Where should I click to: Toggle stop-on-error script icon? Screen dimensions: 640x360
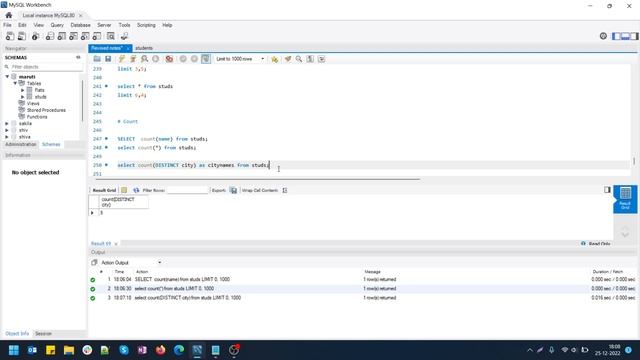coord(169,59)
